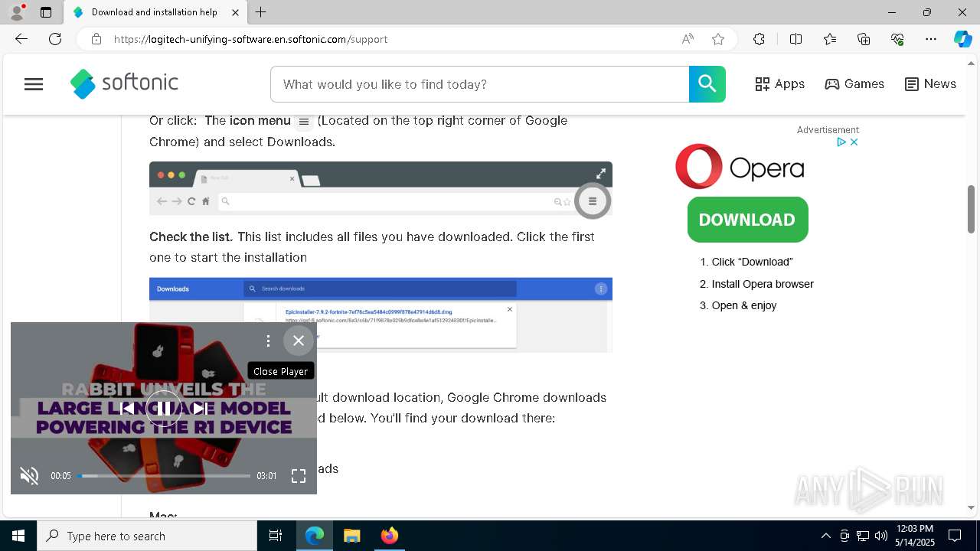Open a new tab with the plus button

[261, 12]
